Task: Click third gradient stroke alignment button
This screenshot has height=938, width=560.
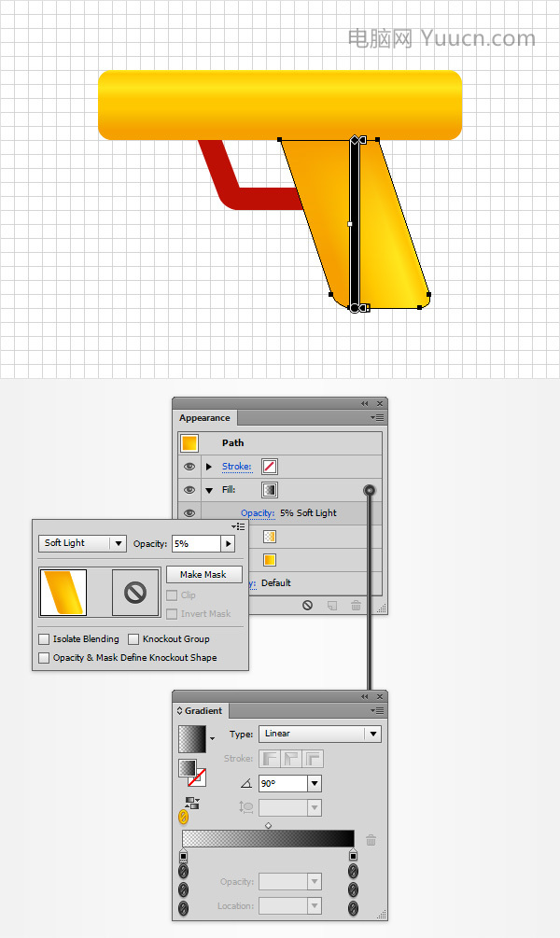Action: pyautogui.click(x=313, y=759)
